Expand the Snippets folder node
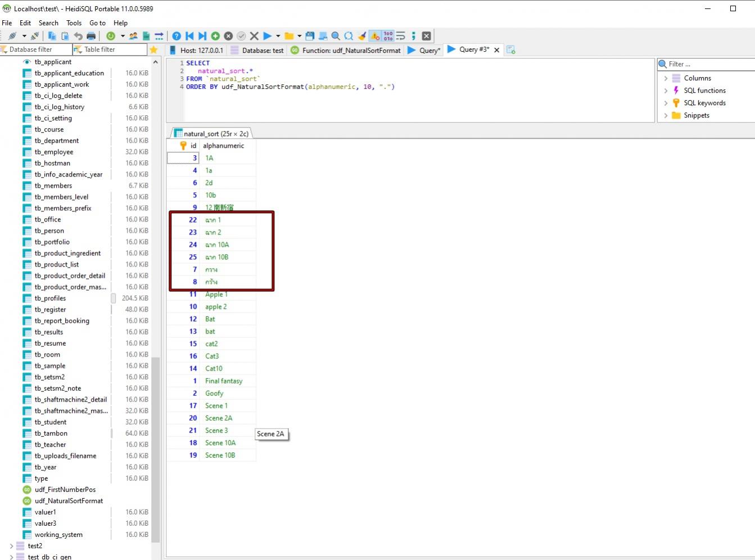The height and width of the screenshot is (560, 755). click(x=666, y=115)
